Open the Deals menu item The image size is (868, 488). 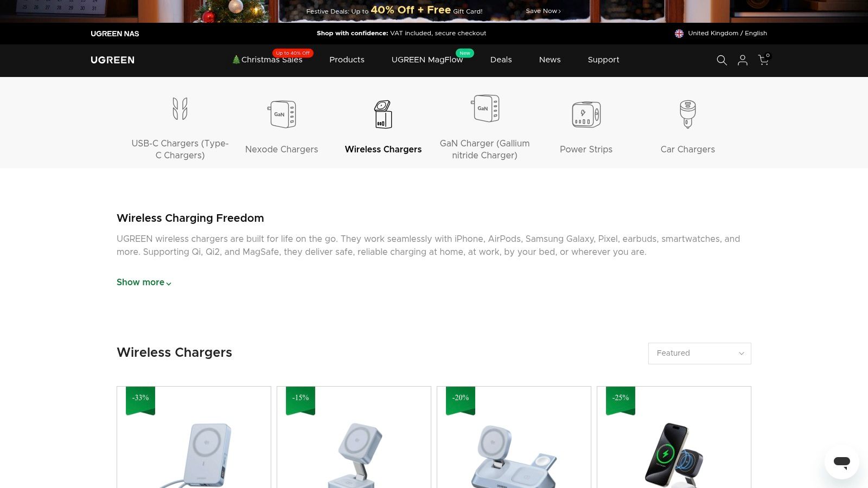pyautogui.click(x=501, y=60)
